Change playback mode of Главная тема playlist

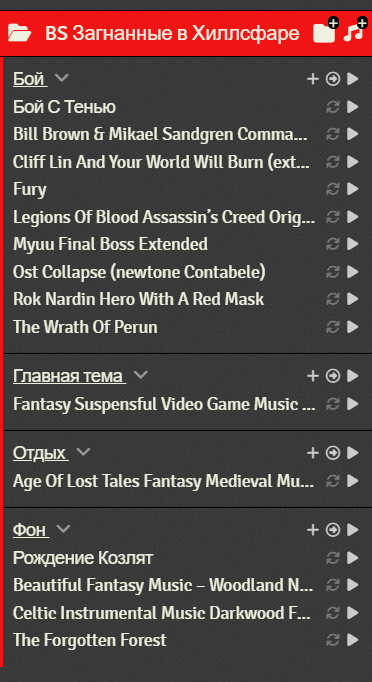(x=333, y=376)
